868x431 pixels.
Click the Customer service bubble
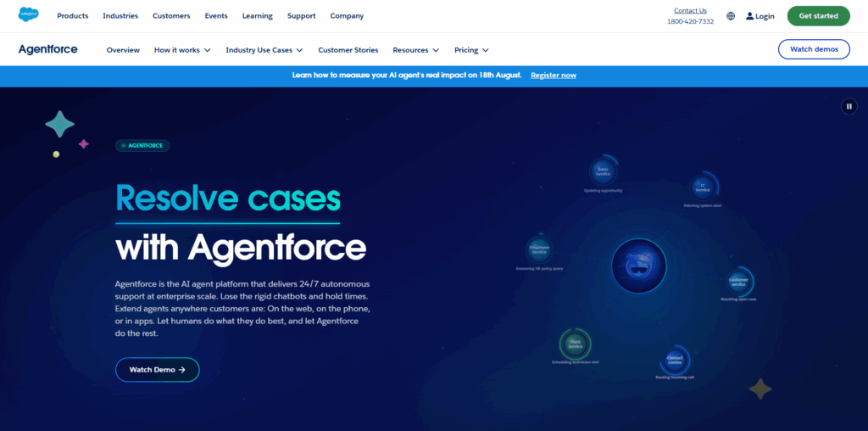[x=738, y=282]
